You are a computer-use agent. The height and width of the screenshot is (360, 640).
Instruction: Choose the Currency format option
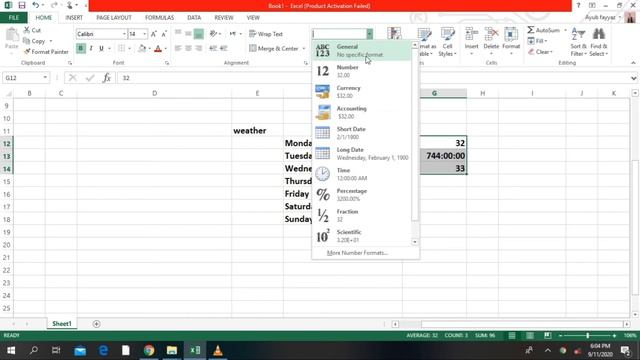[362, 92]
